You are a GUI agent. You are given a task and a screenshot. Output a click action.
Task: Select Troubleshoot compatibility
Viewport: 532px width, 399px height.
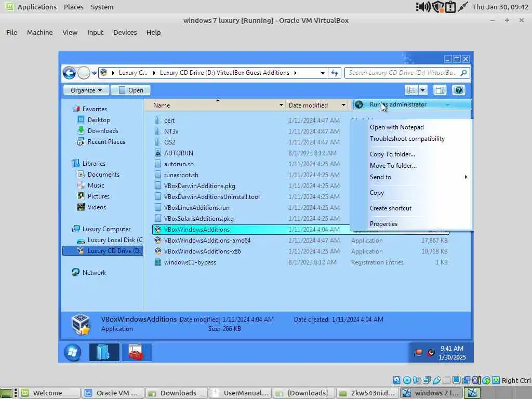click(407, 139)
